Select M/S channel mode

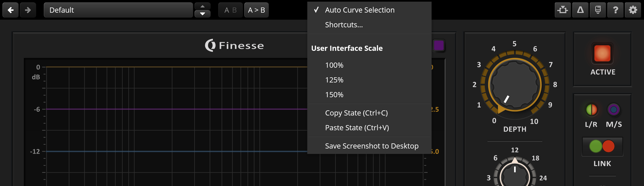pyautogui.click(x=614, y=110)
